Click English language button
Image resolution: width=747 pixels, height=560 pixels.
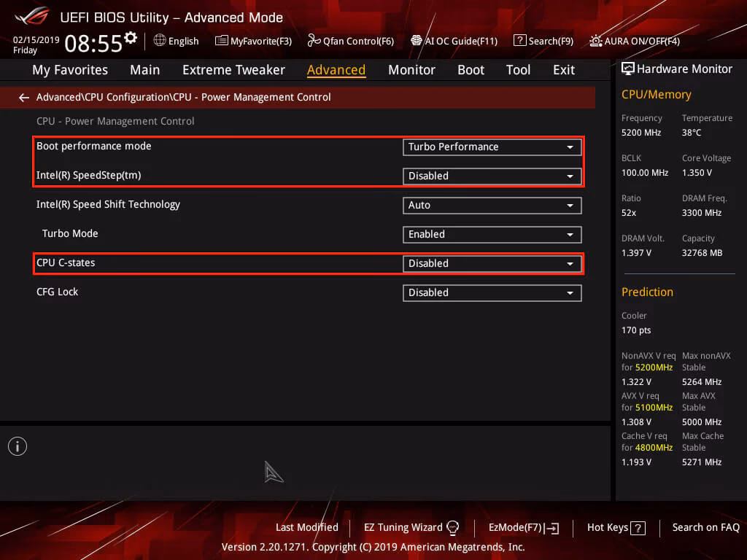coord(183,41)
